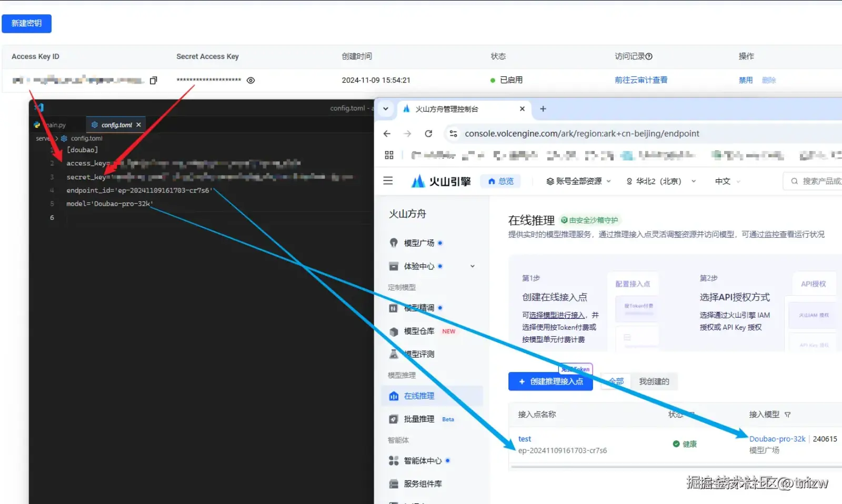Click the 禁用 action link
This screenshot has height=504, width=842.
pos(746,80)
